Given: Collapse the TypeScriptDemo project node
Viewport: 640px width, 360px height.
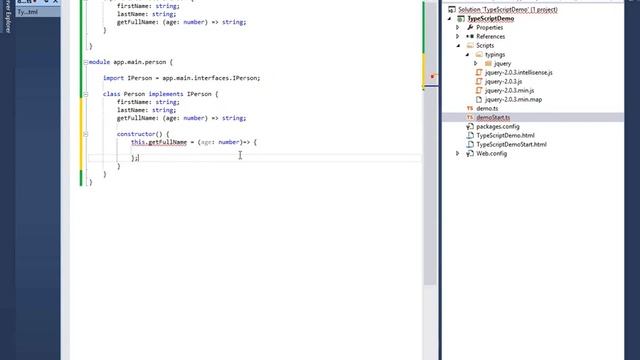Looking at the screenshot, I should click(x=450, y=19).
